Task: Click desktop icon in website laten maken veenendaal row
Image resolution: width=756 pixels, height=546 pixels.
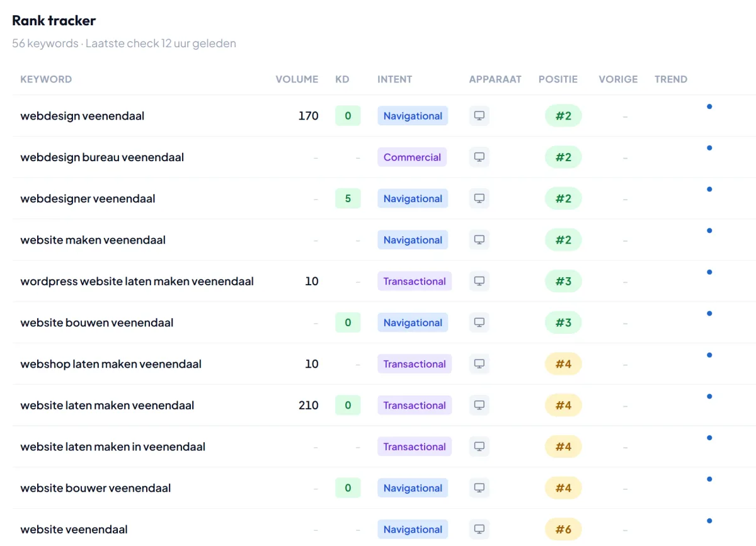Action: (x=479, y=406)
